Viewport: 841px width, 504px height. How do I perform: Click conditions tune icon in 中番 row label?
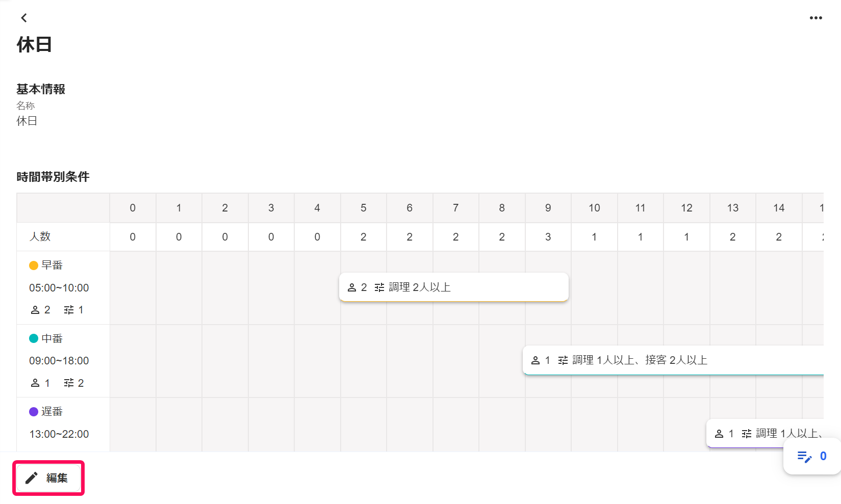(x=69, y=383)
